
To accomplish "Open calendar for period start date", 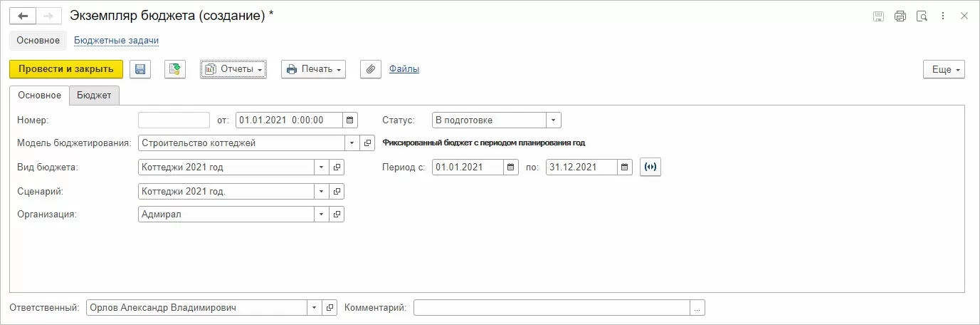I will pyautogui.click(x=511, y=167).
